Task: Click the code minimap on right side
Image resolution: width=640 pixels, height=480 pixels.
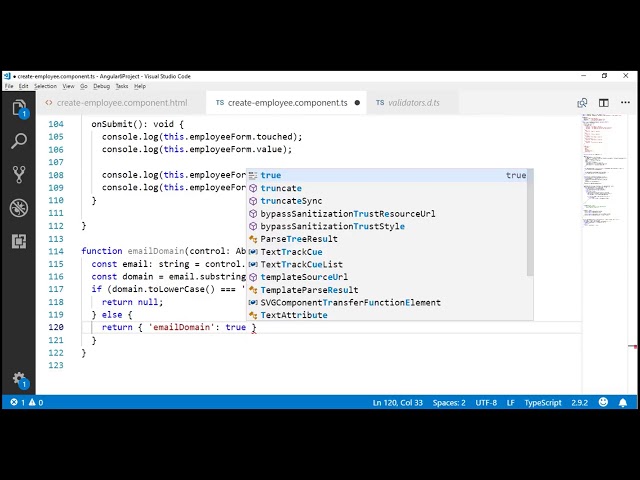Action: pos(604,171)
